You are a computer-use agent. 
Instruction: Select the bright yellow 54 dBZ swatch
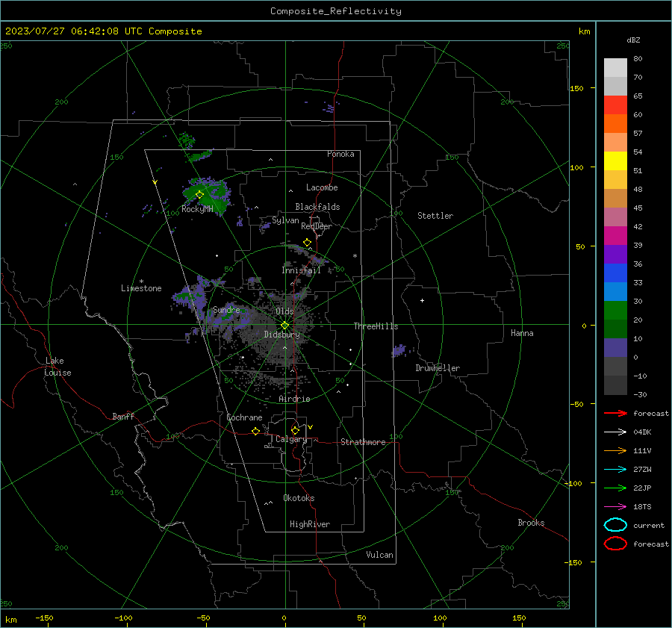coord(615,161)
